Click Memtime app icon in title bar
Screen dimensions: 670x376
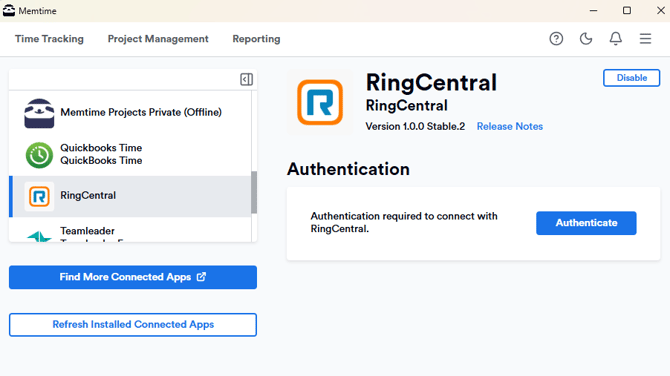(9, 11)
